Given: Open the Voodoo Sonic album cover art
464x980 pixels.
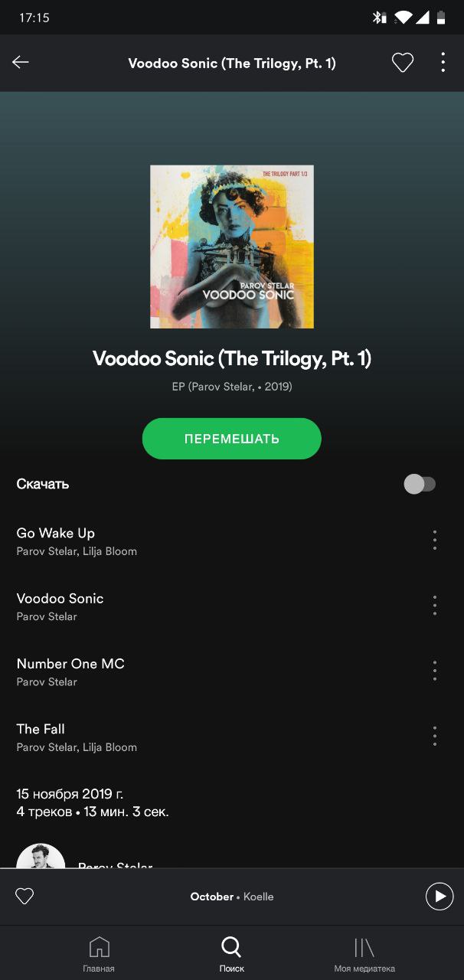Looking at the screenshot, I should tap(232, 247).
